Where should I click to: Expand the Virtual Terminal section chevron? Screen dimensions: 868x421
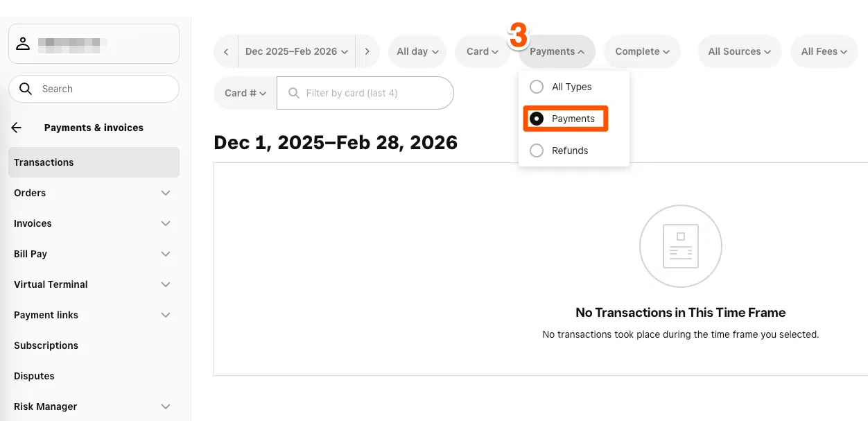166,284
